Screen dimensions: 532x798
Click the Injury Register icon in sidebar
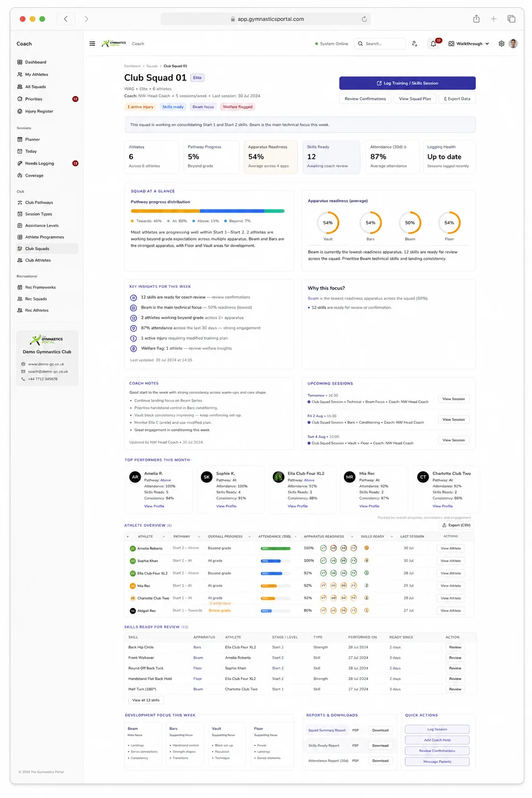coord(20,111)
